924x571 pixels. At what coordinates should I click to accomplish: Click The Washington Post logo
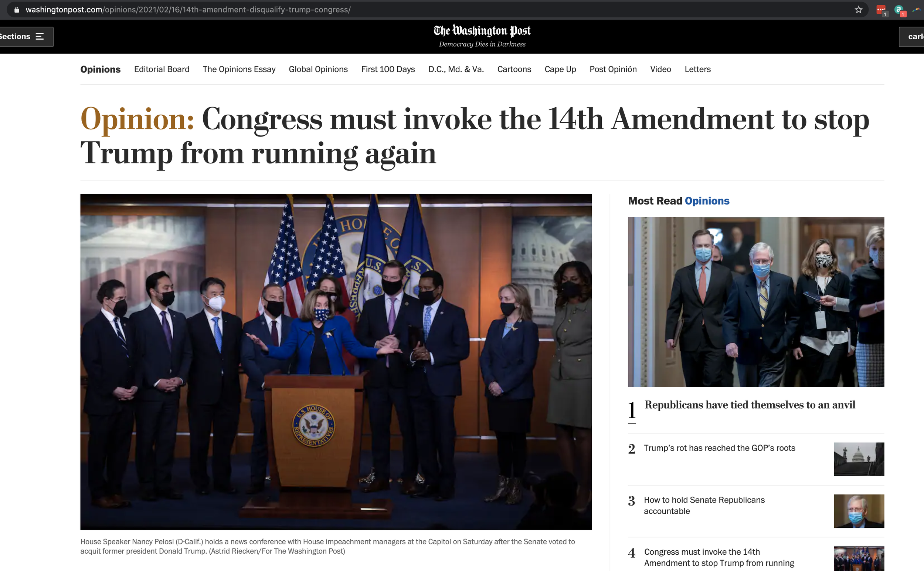pos(482,31)
